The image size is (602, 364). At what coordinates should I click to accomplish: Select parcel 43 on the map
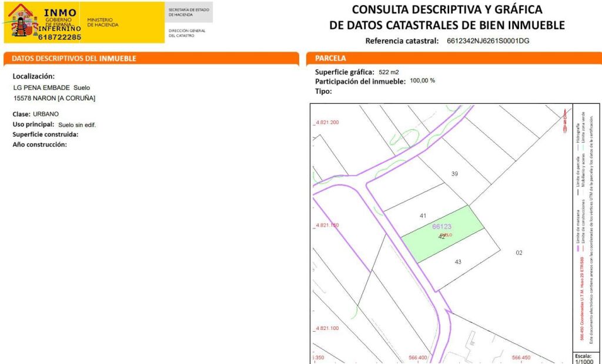[x=458, y=262]
